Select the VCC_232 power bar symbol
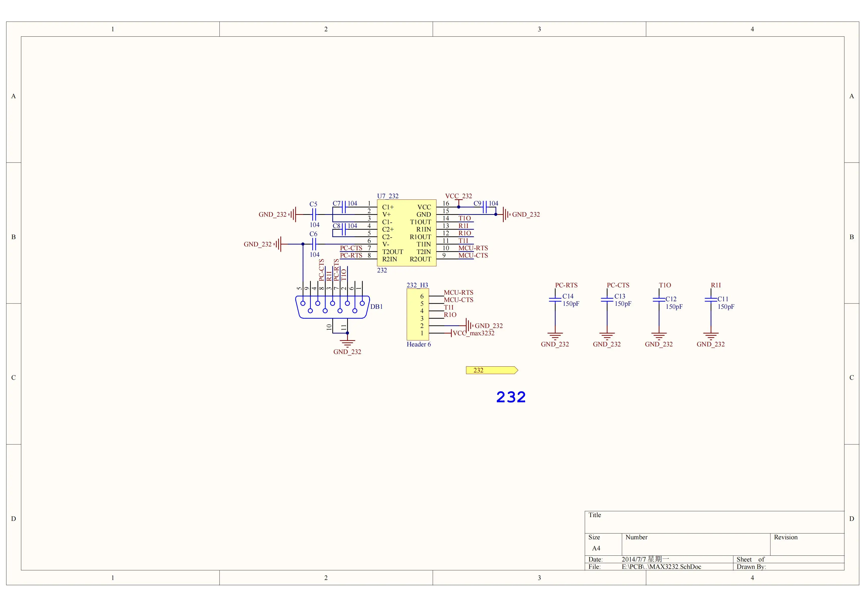This screenshot has width=868, height=608. pos(458,203)
